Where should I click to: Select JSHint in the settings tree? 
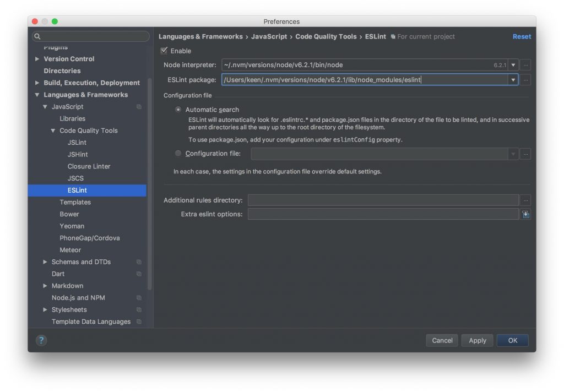pos(78,154)
